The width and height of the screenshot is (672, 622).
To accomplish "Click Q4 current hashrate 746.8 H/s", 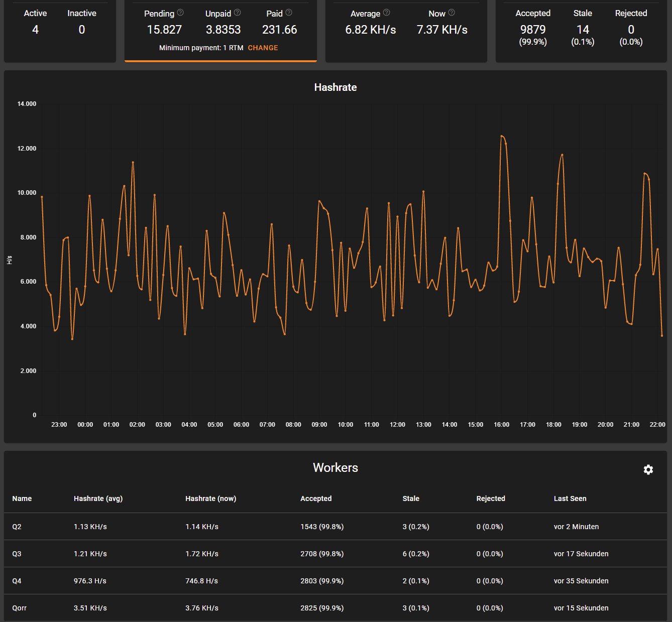I will [x=201, y=581].
